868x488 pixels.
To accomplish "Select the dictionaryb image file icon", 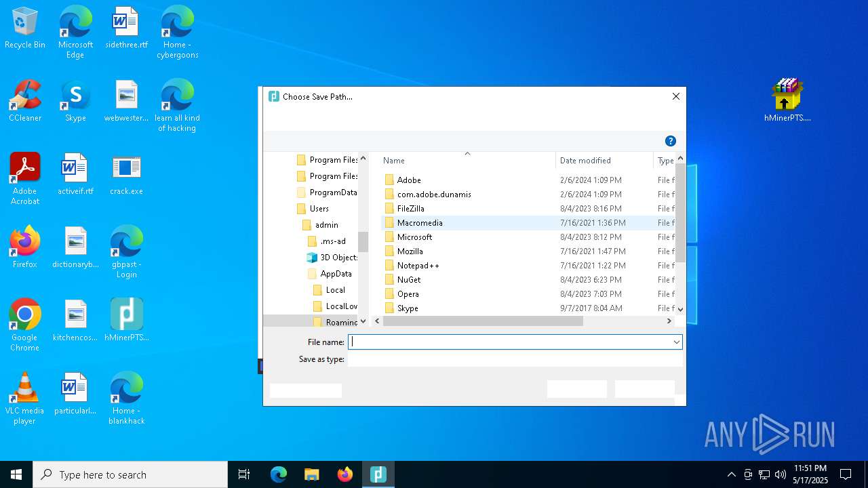I will coord(75,248).
